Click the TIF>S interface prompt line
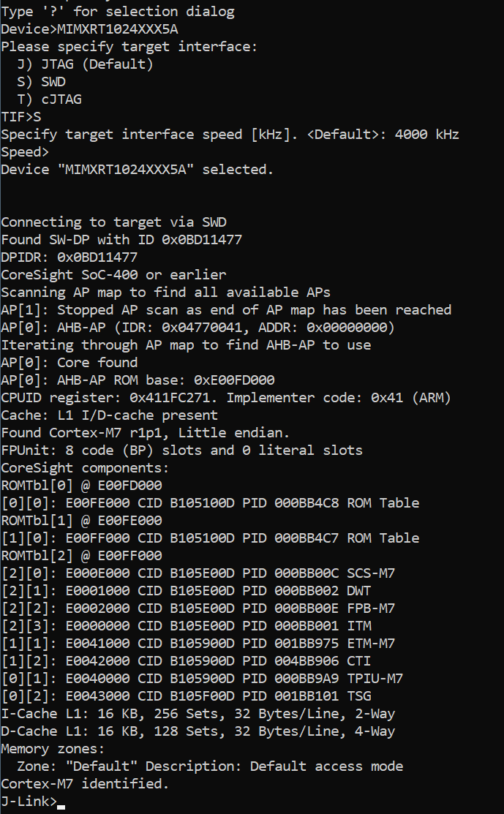 click(x=21, y=117)
